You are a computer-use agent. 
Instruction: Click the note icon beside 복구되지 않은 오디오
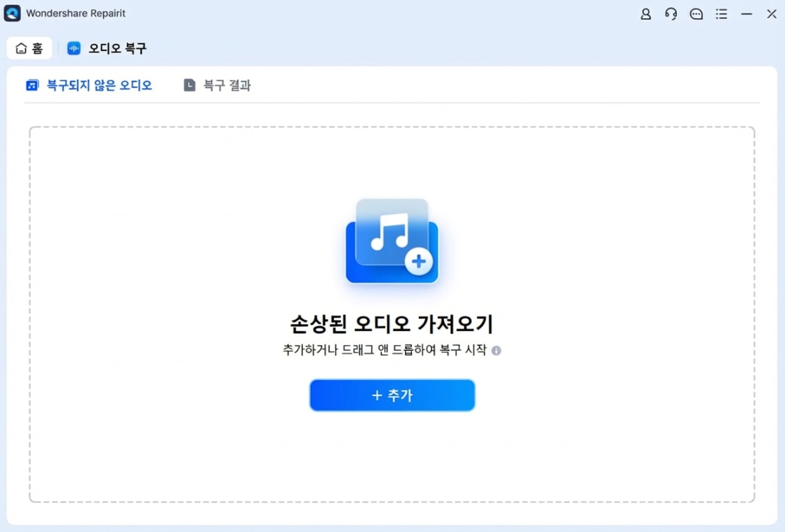click(33, 85)
